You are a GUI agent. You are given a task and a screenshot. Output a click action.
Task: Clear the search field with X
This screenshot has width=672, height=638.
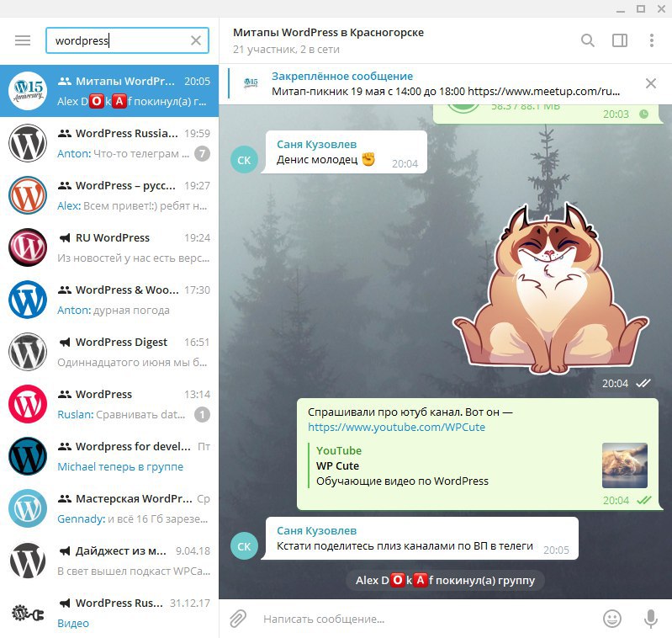[196, 40]
